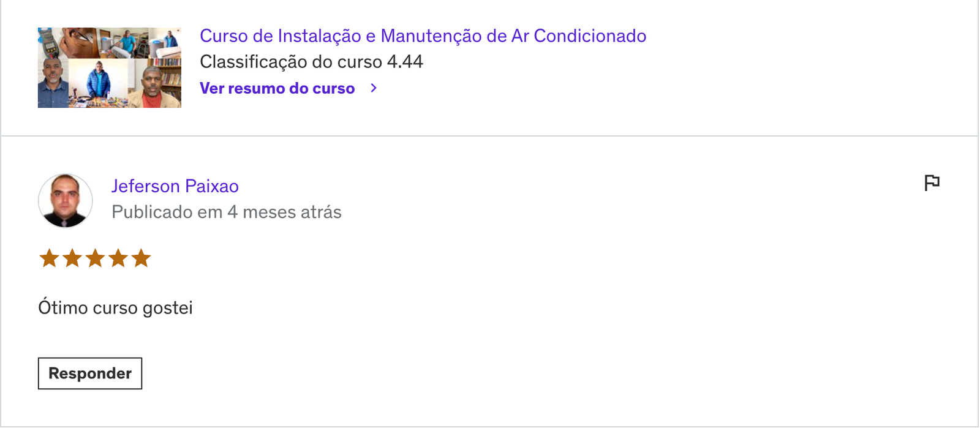Viewport: 980px width, 428px height.
Task: Select the third rating star
Action: point(95,258)
